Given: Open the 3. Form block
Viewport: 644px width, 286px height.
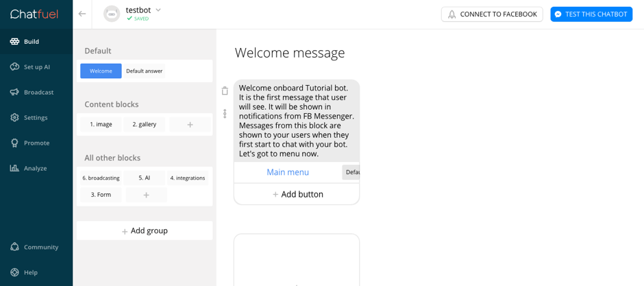Looking at the screenshot, I should coord(101,195).
